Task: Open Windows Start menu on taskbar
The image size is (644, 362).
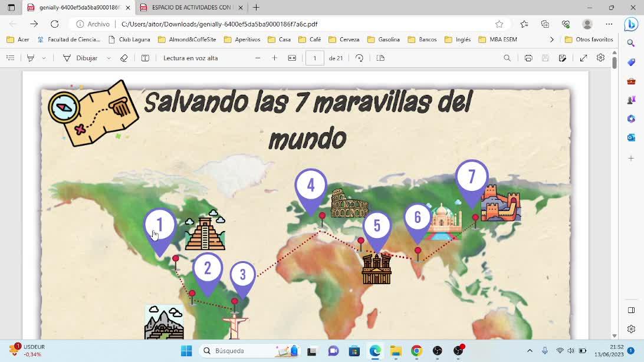Action: pyautogui.click(x=186, y=351)
